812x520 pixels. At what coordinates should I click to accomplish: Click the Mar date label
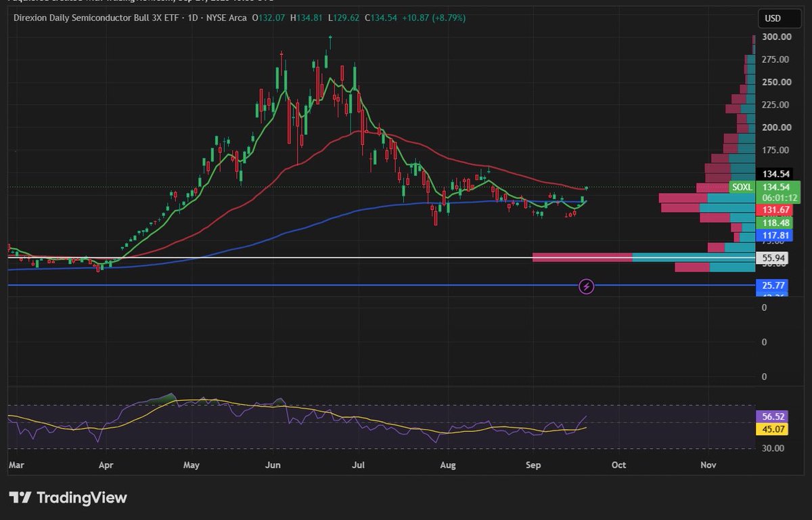click(16, 465)
